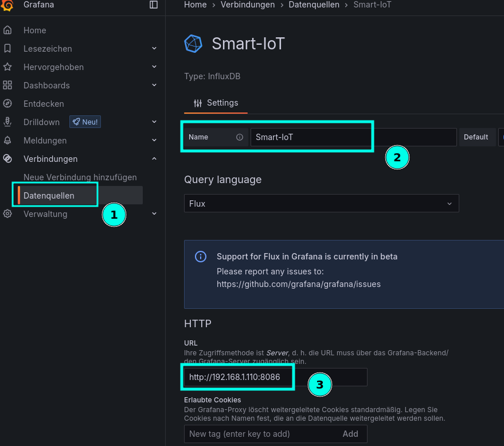
Task: Click the Add button for cookies
Action: point(350,434)
